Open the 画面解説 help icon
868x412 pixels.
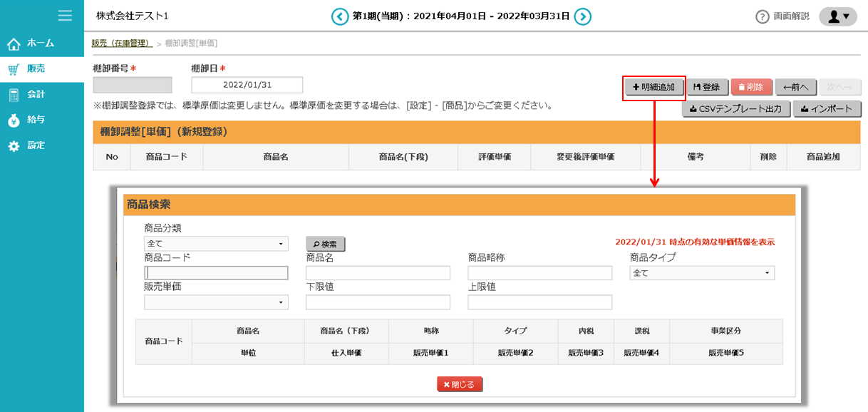(x=762, y=16)
